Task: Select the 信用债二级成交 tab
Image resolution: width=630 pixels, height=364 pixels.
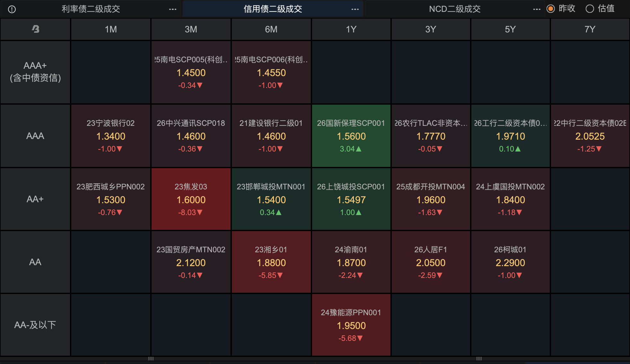Action: pos(273,9)
